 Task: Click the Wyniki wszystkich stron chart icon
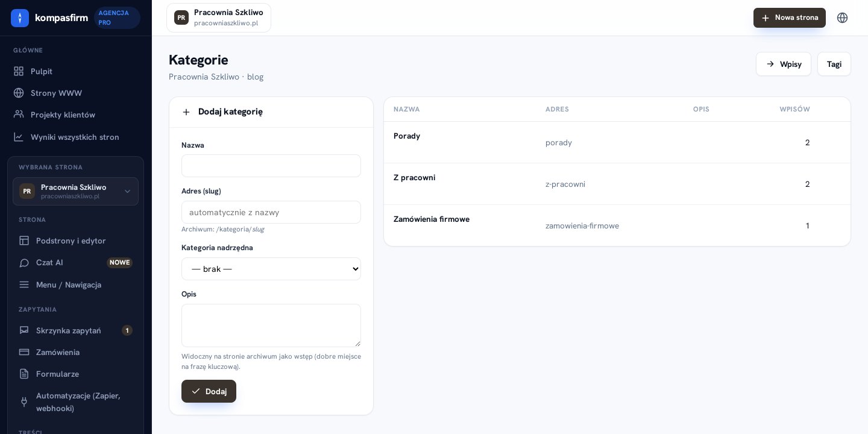pos(19,137)
